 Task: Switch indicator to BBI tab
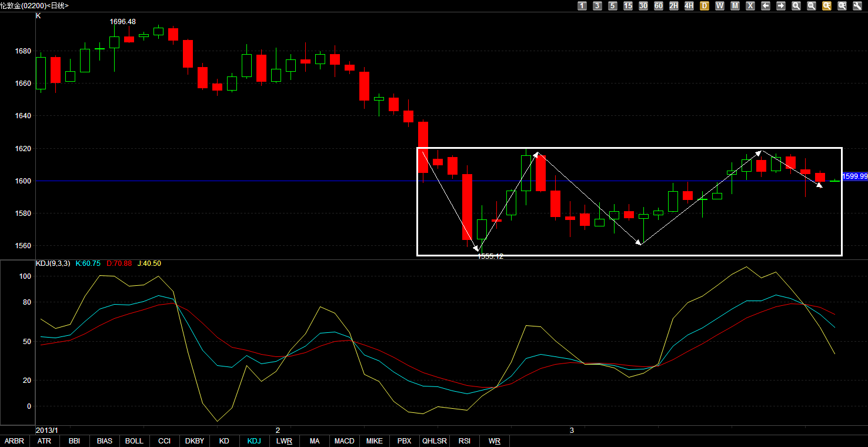click(75, 441)
